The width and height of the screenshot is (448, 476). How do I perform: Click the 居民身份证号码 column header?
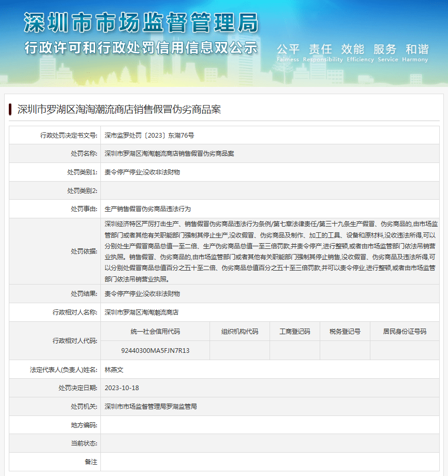[x=404, y=331]
